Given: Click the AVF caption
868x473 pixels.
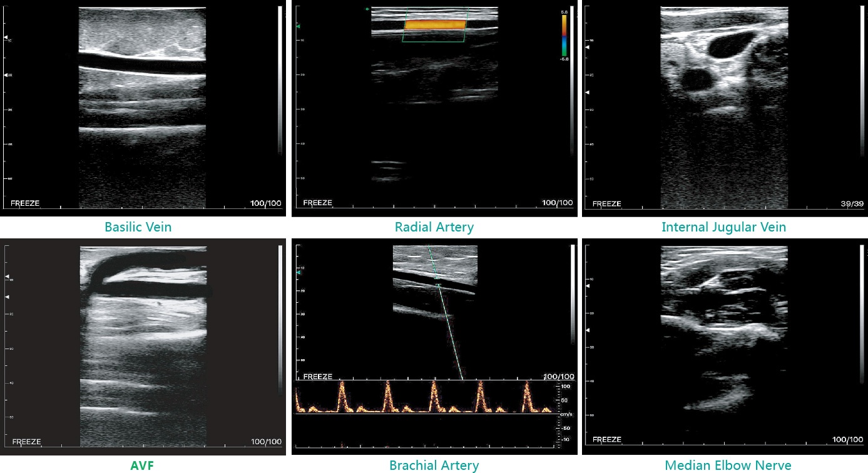Looking at the screenshot, I should tap(142, 465).
